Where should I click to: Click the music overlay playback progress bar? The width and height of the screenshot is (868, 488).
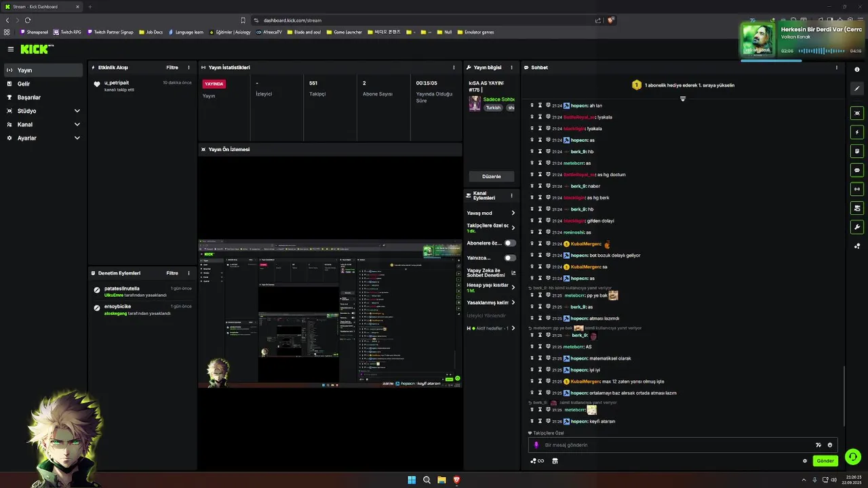[801, 60]
